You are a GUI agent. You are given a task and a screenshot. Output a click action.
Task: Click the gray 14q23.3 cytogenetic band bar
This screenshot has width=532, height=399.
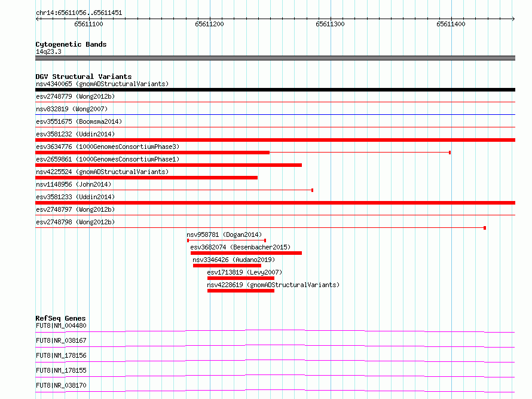pyautogui.click(x=275, y=58)
